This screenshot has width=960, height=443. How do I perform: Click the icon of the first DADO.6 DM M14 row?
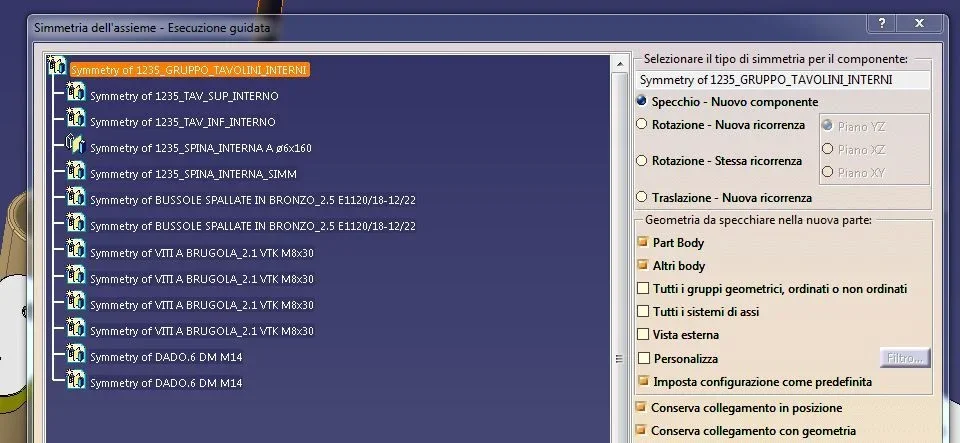[x=76, y=353]
